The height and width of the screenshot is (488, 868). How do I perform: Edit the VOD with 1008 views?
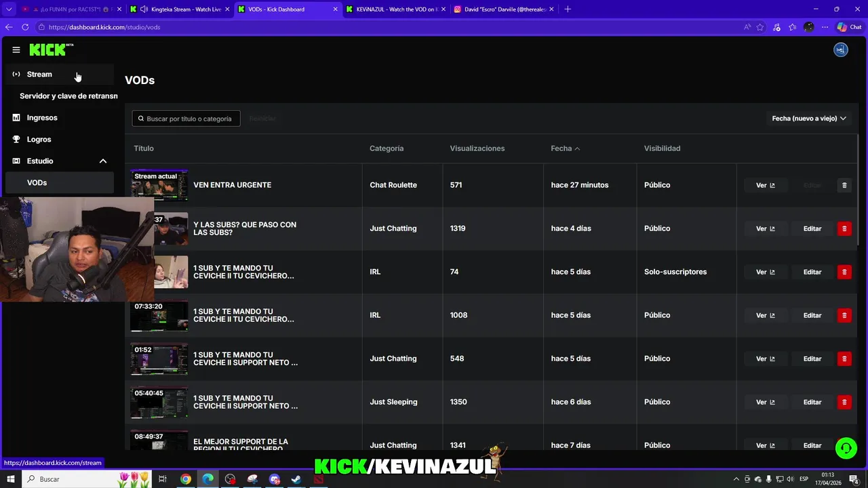(x=812, y=315)
